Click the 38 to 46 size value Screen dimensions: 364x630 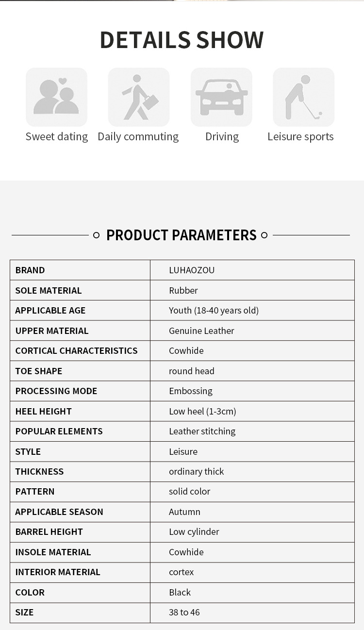pyautogui.click(x=184, y=613)
